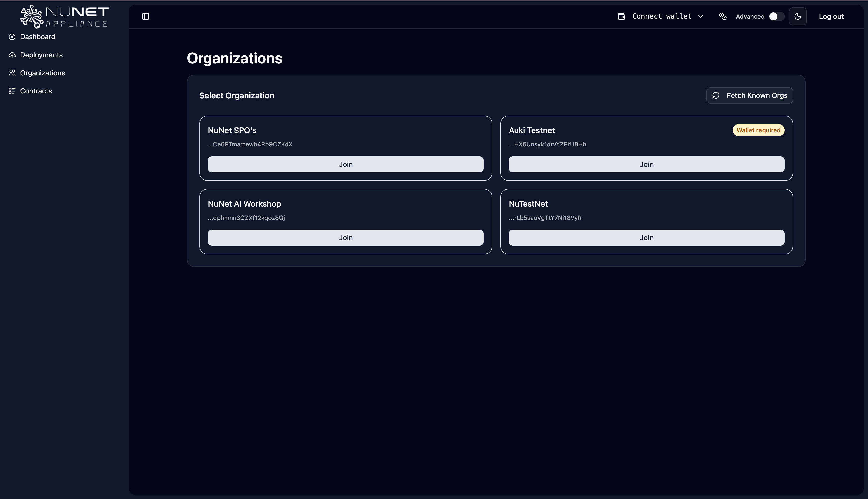
Task: Click the NuNet Appliance logo
Action: [x=64, y=16]
